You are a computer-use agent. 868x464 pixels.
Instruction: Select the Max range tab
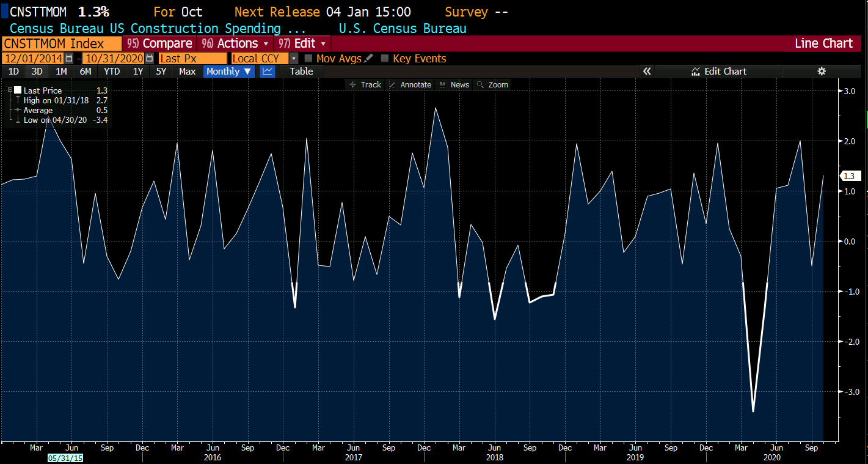point(187,72)
